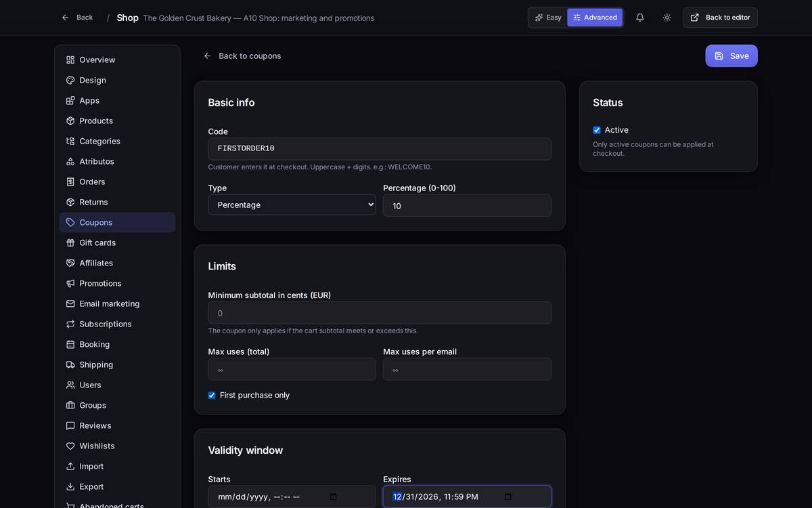Switch to Advanced mode
Screen dimensions: 812x508
pos(595,18)
